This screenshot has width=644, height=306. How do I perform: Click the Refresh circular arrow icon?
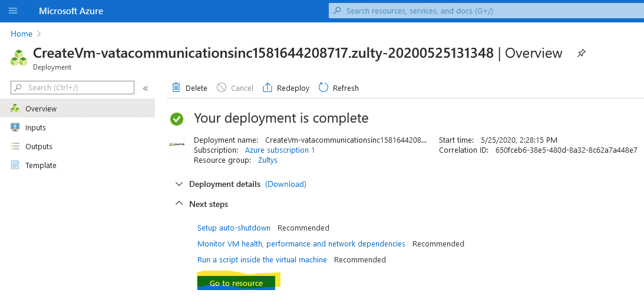[x=323, y=87]
